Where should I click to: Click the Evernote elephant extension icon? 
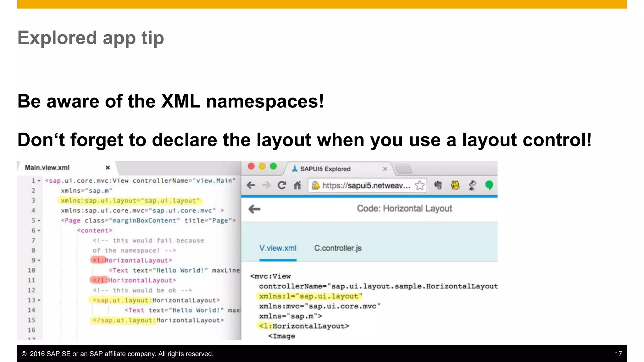[438, 185]
